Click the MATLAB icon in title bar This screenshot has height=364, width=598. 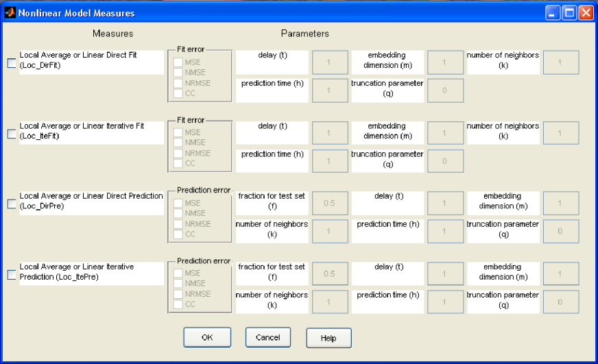pyautogui.click(x=10, y=13)
